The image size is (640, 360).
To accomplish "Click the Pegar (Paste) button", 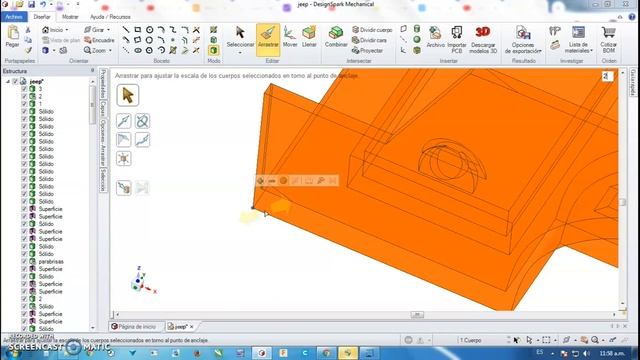I will pos(13,37).
